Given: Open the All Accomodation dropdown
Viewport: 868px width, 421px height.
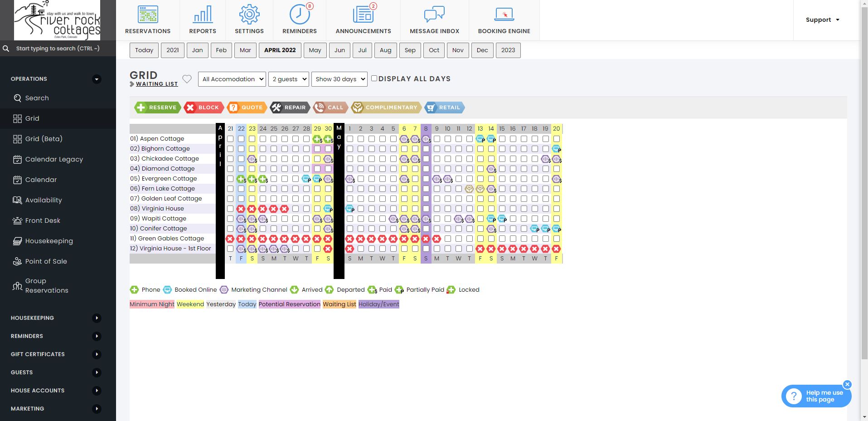Looking at the screenshot, I should point(232,79).
